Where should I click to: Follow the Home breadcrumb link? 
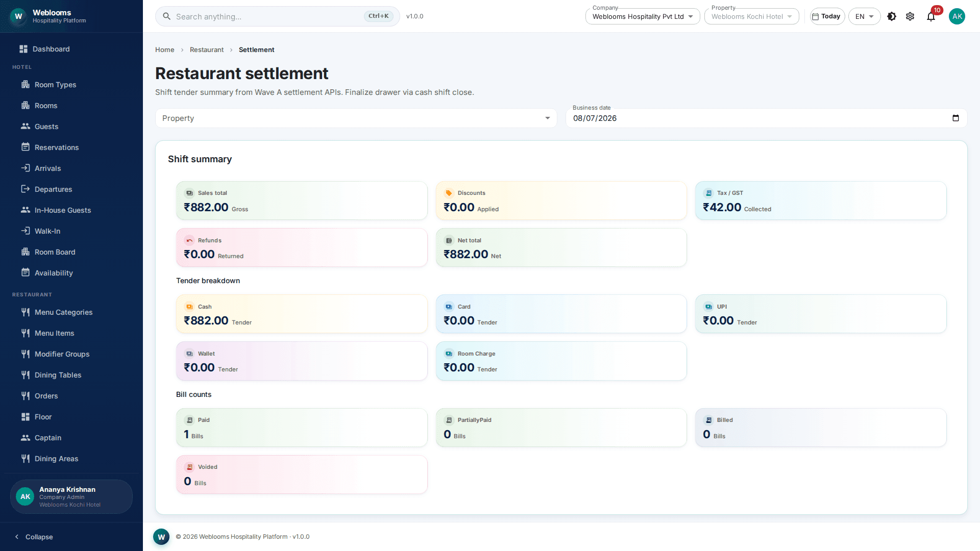click(x=164, y=49)
